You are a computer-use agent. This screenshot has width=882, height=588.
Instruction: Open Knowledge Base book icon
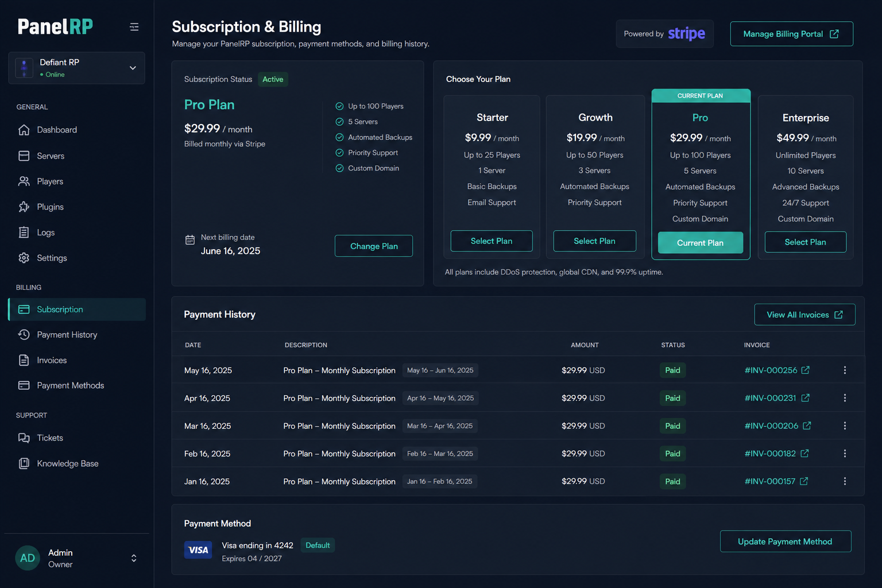(24, 463)
